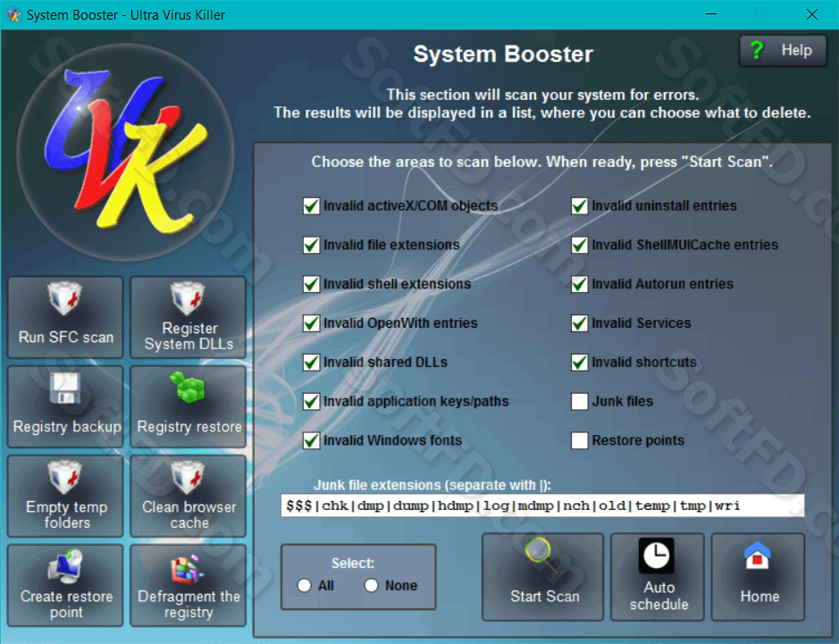Click the Defragment the registry label

pyautogui.click(x=189, y=604)
